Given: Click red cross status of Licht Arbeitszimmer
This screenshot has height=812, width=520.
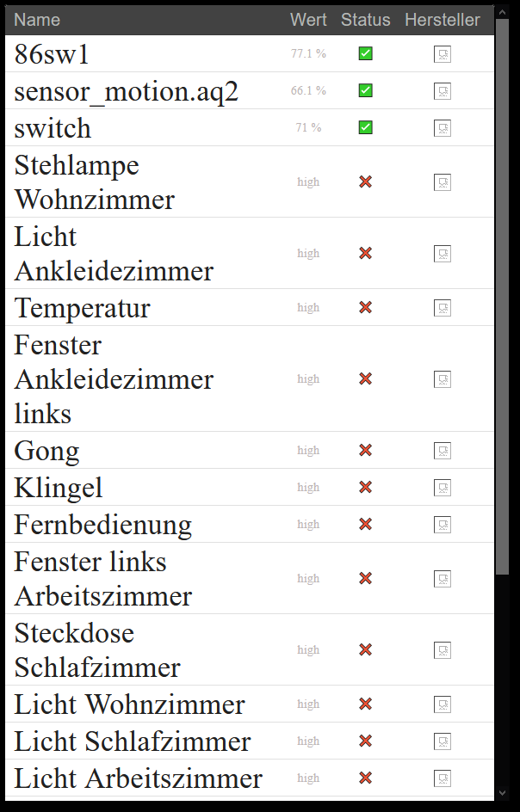Looking at the screenshot, I should tap(366, 778).
